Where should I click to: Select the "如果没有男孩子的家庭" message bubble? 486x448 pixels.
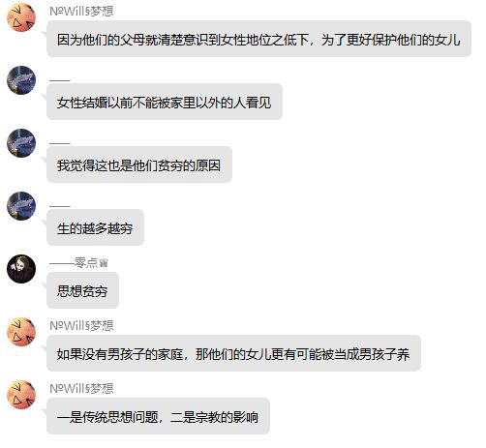pyautogui.click(x=234, y=353)
